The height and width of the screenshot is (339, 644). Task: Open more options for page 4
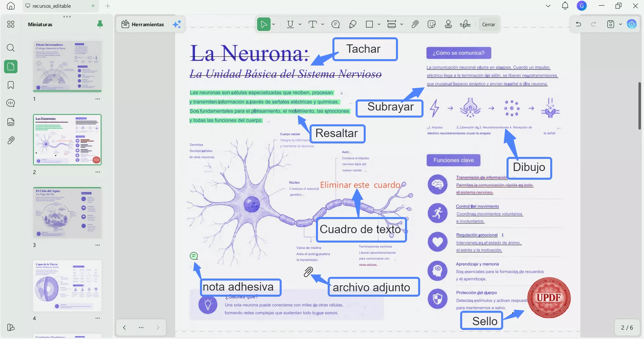pyautogui.click(x=98, y=318)
